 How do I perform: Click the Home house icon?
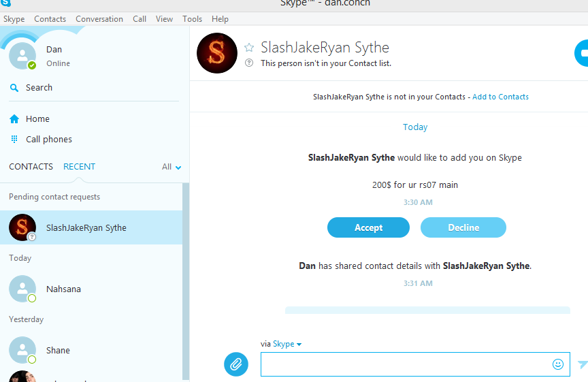coord(14,119)
